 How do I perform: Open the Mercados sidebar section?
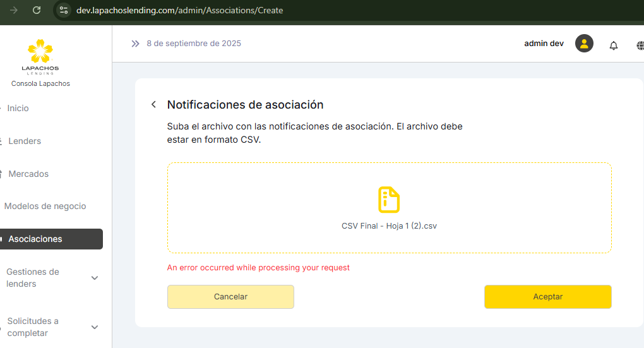pos(28,174)
